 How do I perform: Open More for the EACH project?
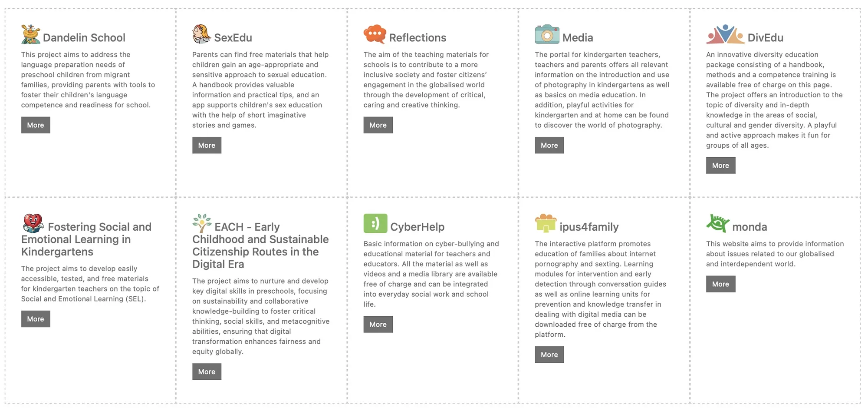pyautogui.click(x=207, y=372)
